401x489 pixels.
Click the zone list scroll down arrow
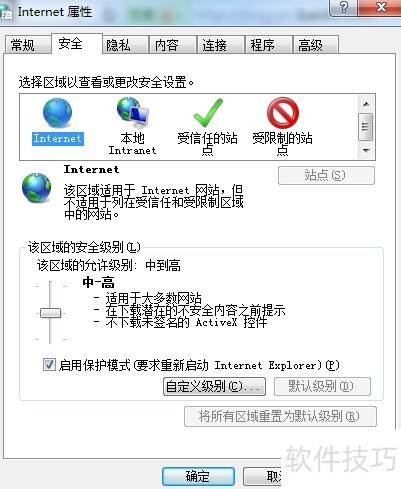pyautogui.click(x=366, y=151)
